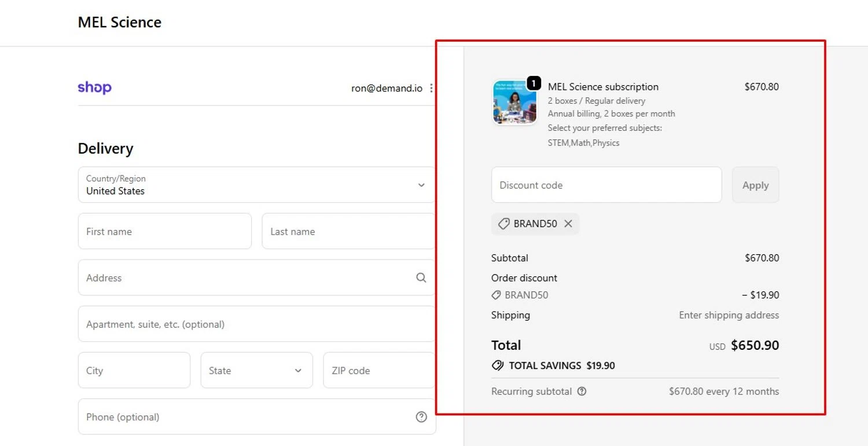Open the account options three-dot menu
The width and height of the screenshot is (868, 446).
click(x=431, y=89)
